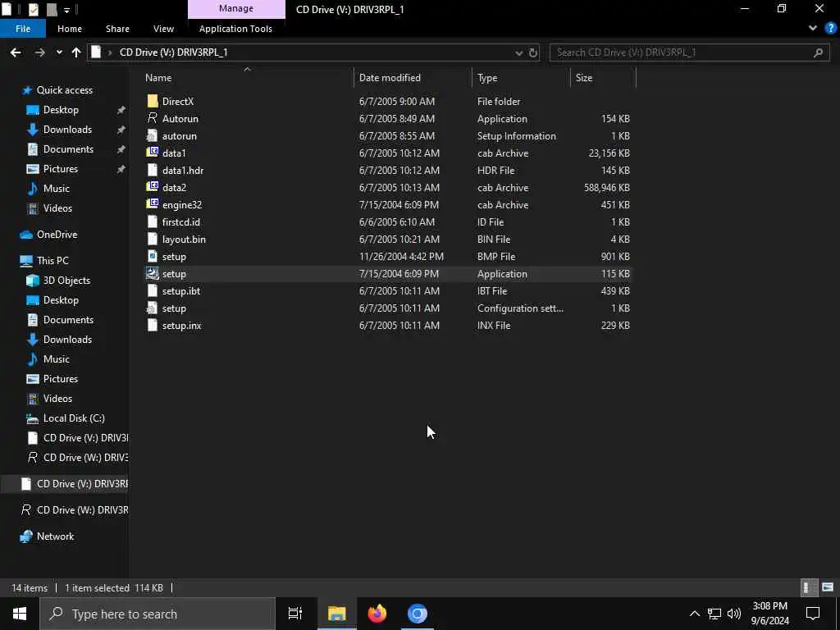This screenshot has width=840, height=630.
Task: Open the Share ribbon tab
Action: tap(117, 29)
